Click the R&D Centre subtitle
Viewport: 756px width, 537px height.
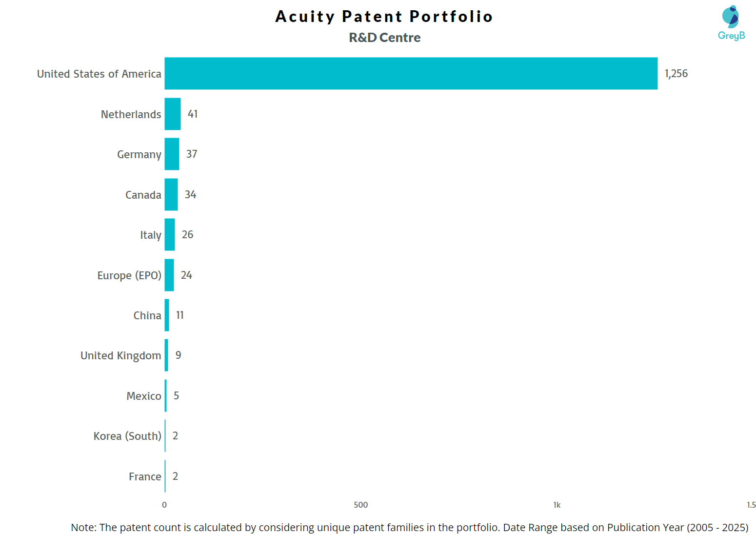384,38
